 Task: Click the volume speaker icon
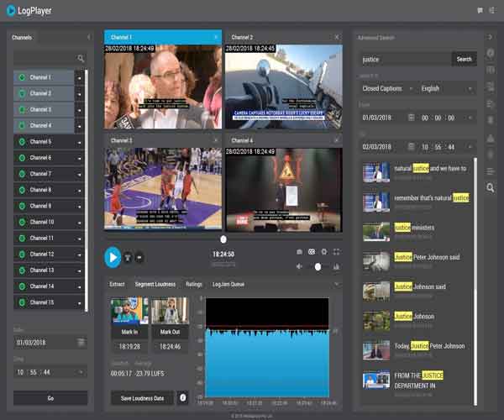299,266
